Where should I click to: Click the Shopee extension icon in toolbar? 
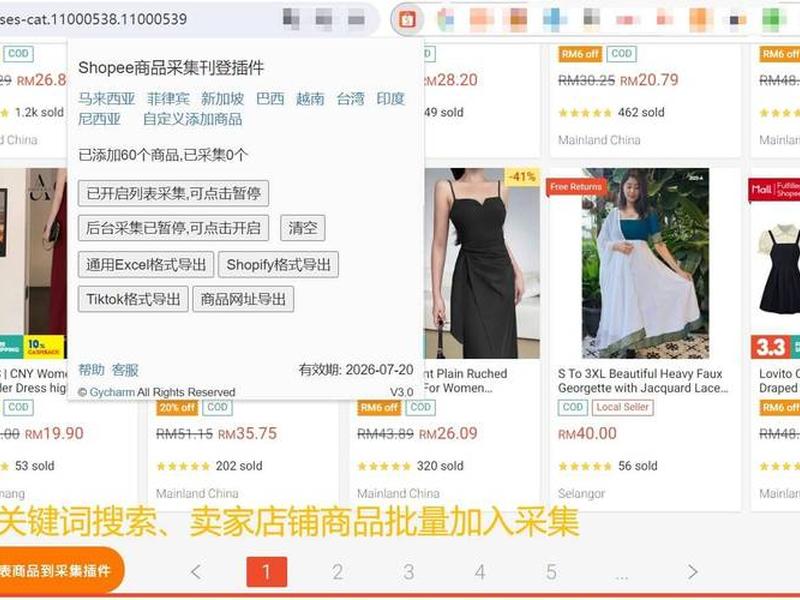coord(407,20)
